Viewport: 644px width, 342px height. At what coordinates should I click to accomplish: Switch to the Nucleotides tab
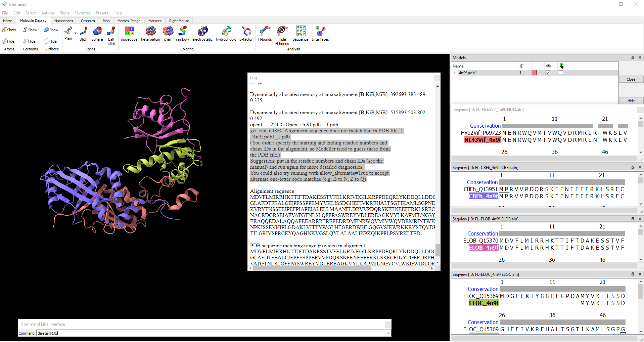click(63, 21)
